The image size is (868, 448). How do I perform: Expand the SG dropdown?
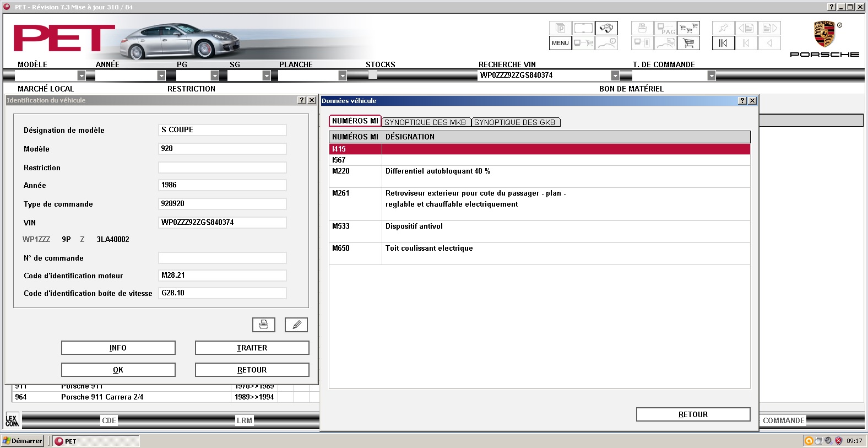pos(267,75)
